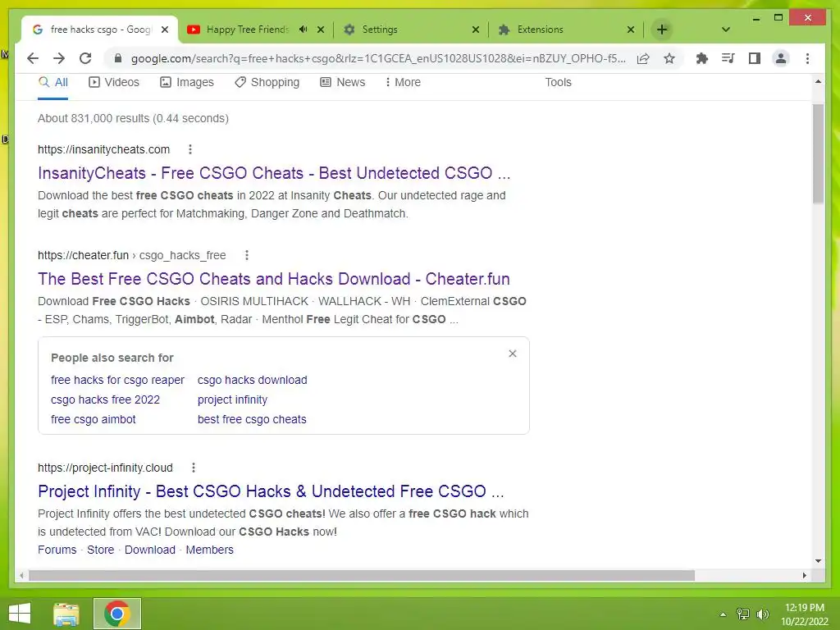Select the News search filter
Viewport: 840px width, 630px height.
coord(342,83)
